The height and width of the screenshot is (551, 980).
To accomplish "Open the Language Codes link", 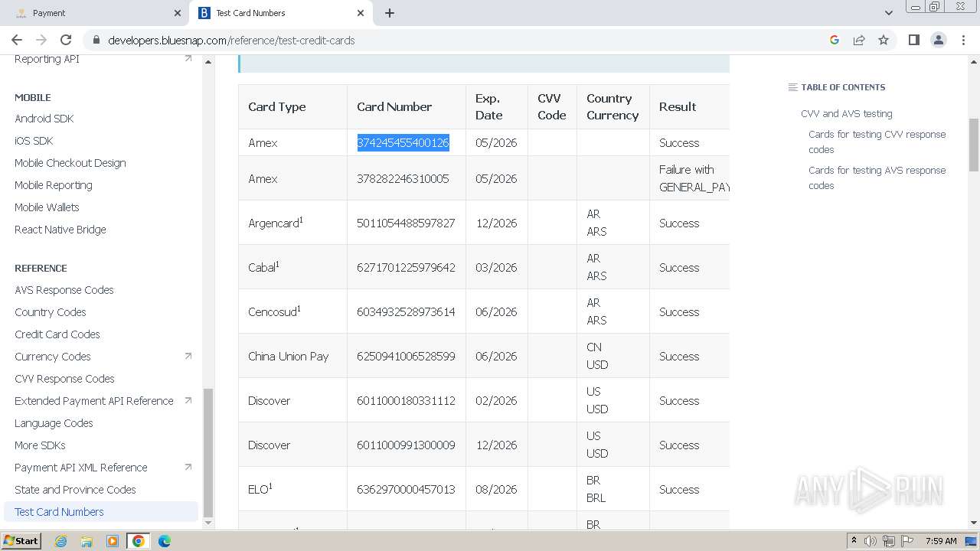I will 54,423.
